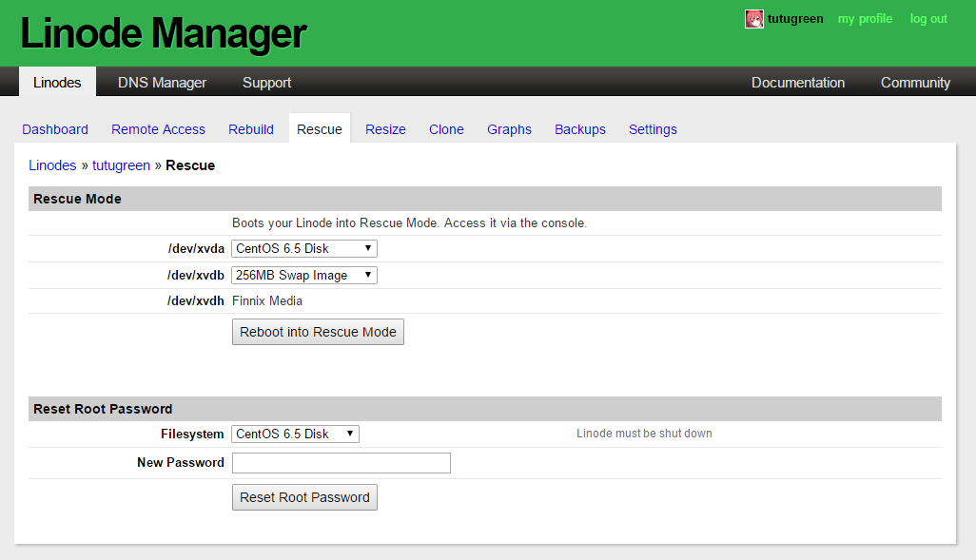This screenshot has width=976, height=560.
Task: Click the 'Linode must be shut down' note
Action: 644,433
